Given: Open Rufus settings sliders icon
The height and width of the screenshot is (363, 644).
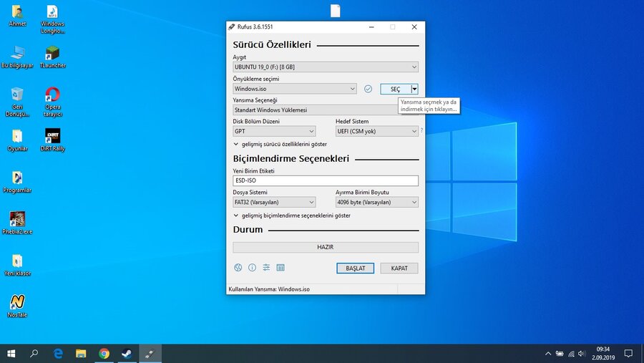Looking at the screenshot, I should pyautogui.click(x=266, y=268).
